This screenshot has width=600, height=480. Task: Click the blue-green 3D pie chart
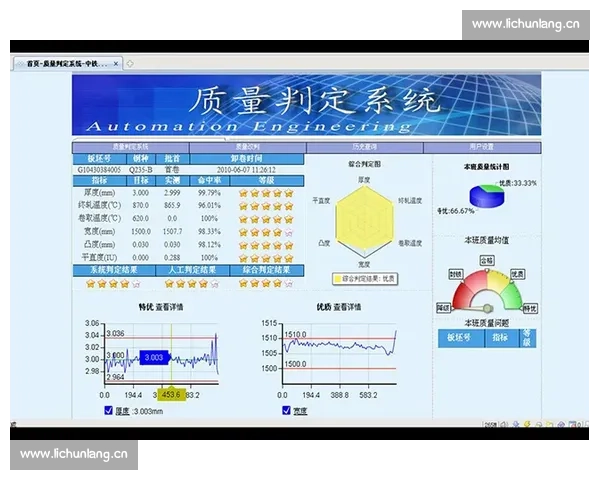487,196
